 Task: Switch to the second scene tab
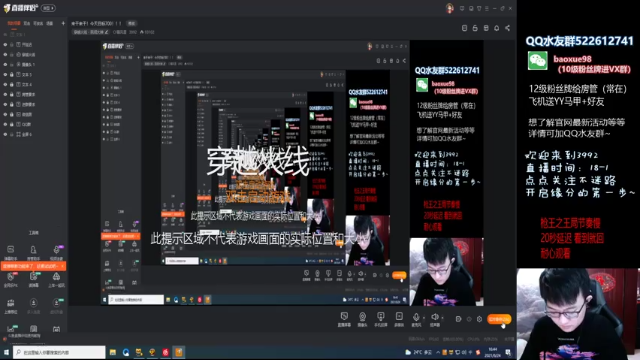(27, 23)
